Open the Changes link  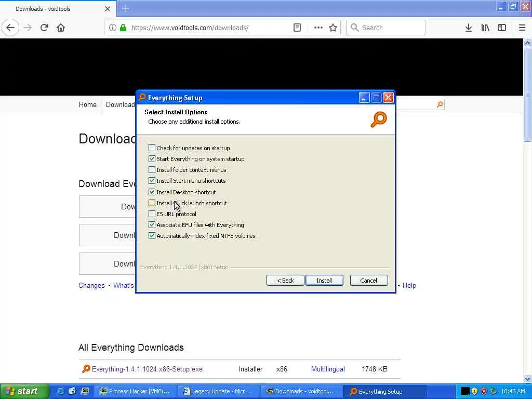[x=91, y=285]
